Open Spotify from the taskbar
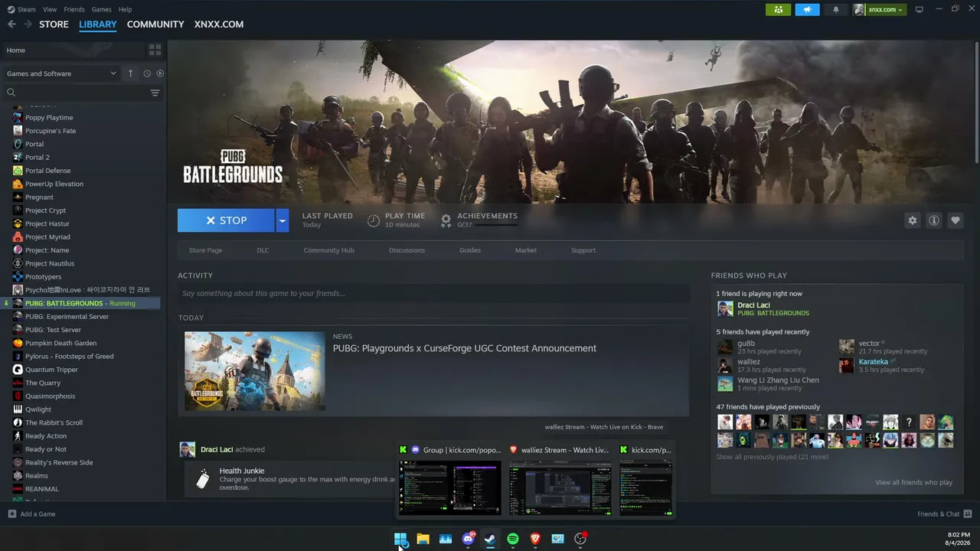 pos(513,539)
